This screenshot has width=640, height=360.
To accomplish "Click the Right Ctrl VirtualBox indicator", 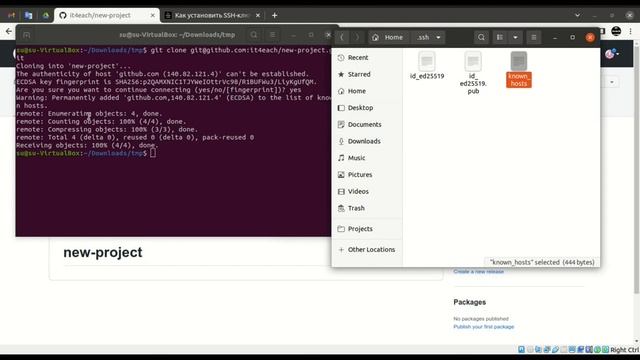I will point(624,350).
